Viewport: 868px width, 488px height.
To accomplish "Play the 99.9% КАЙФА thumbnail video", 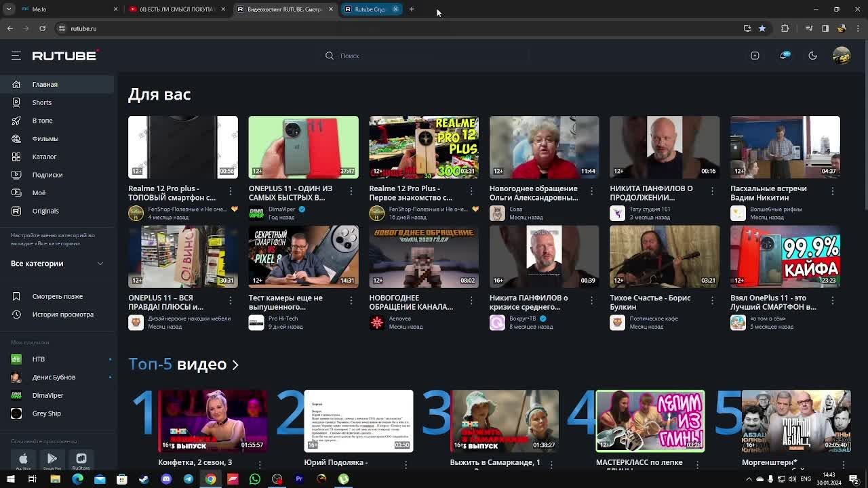I will click(x=785, y=256).
